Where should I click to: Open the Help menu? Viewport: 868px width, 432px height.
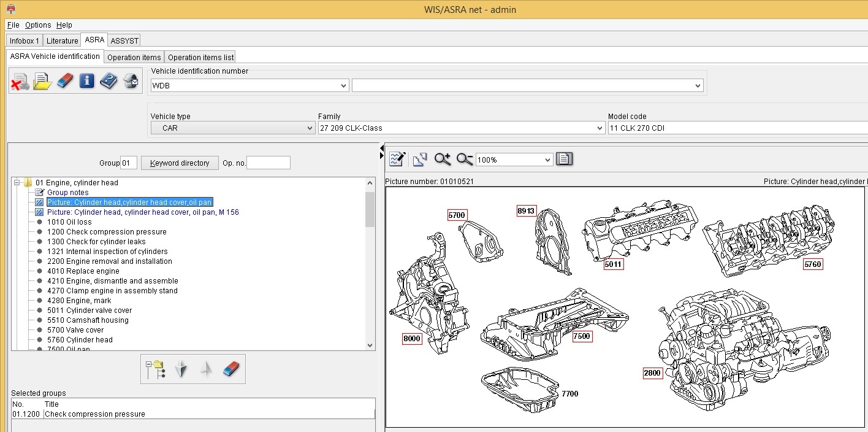64,25
